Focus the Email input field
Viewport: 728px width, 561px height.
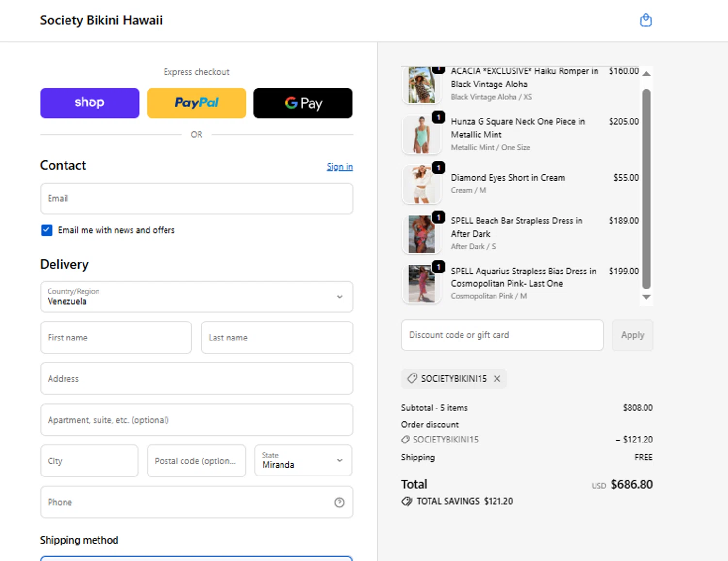197,199
